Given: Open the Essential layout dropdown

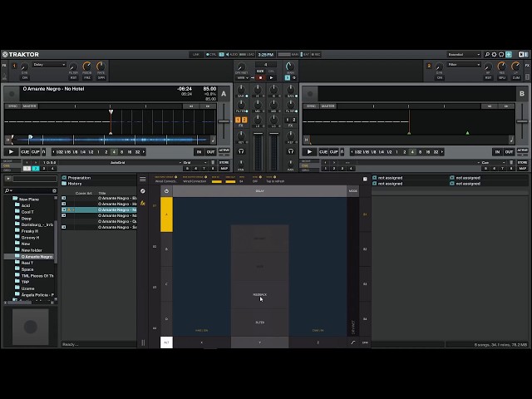Looking at the screenshot, I should click(x=464, y=54).
